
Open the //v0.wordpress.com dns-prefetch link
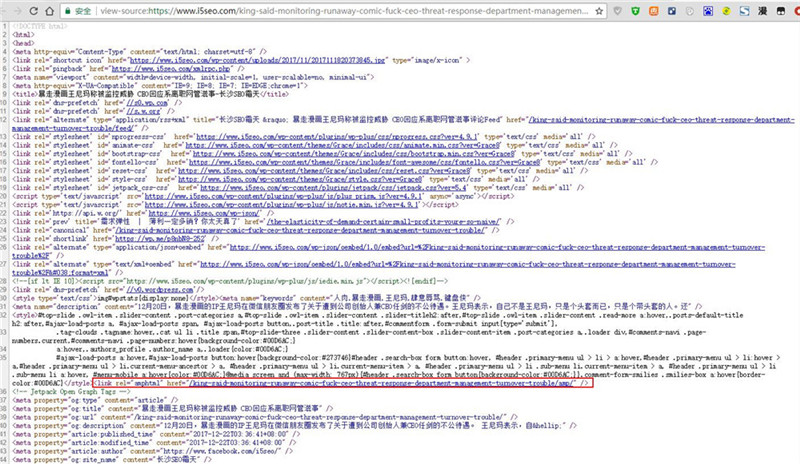pyautogui.click(x=160, y=290)
